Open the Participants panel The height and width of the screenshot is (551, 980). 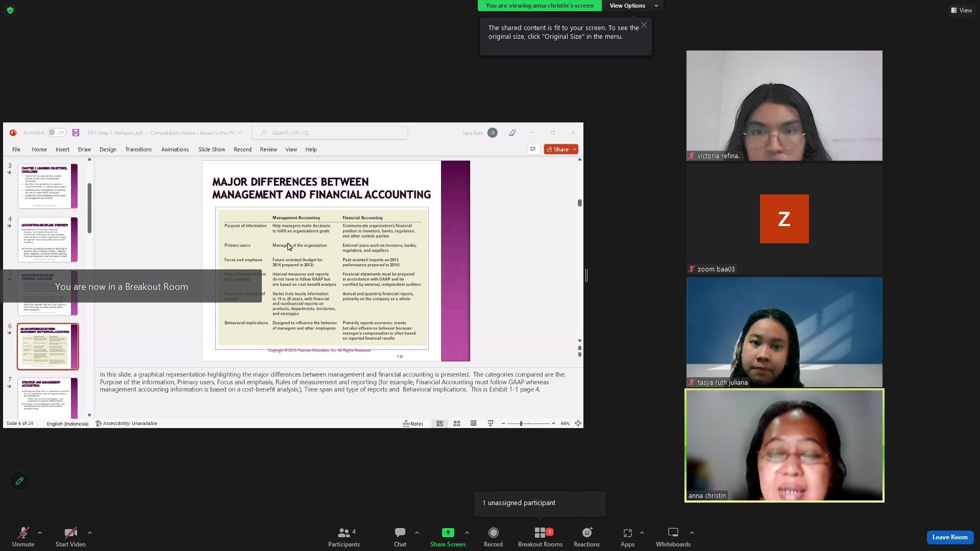pyautogui.click(x=344, y=537)
